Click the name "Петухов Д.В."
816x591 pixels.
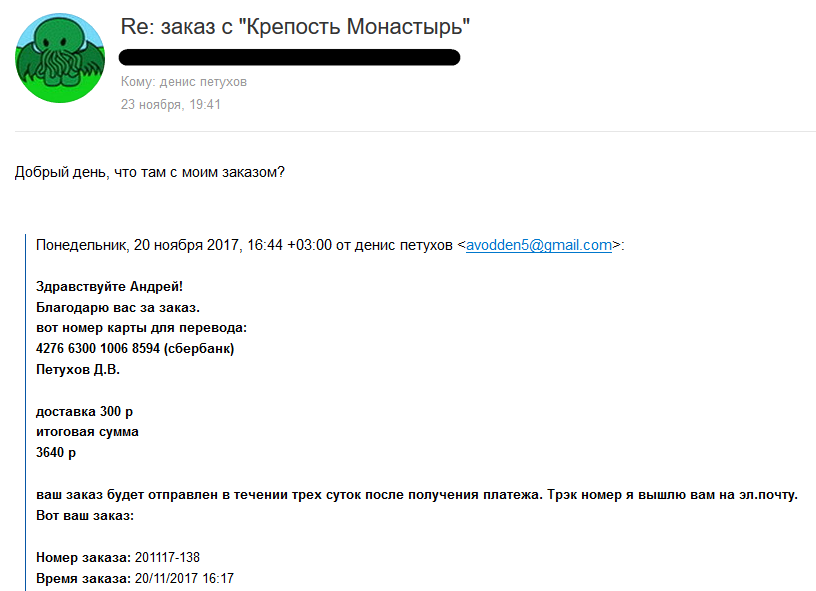click(x=78, y=369)
